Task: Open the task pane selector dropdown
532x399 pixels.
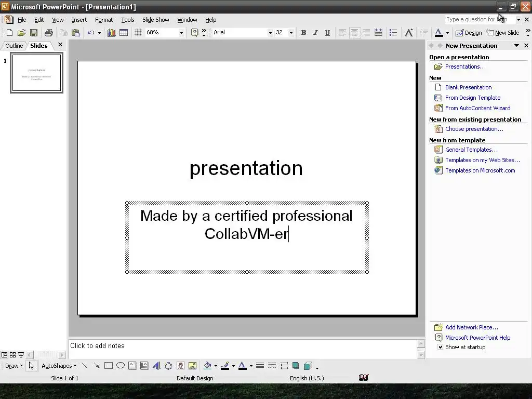Action: (x=517, y=46)
